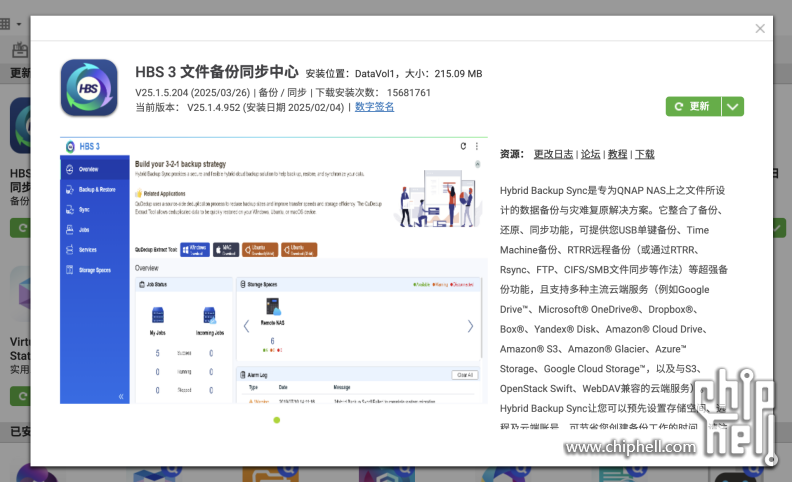Open the grid view dropdown in App Center

click(x=11, y=24)
